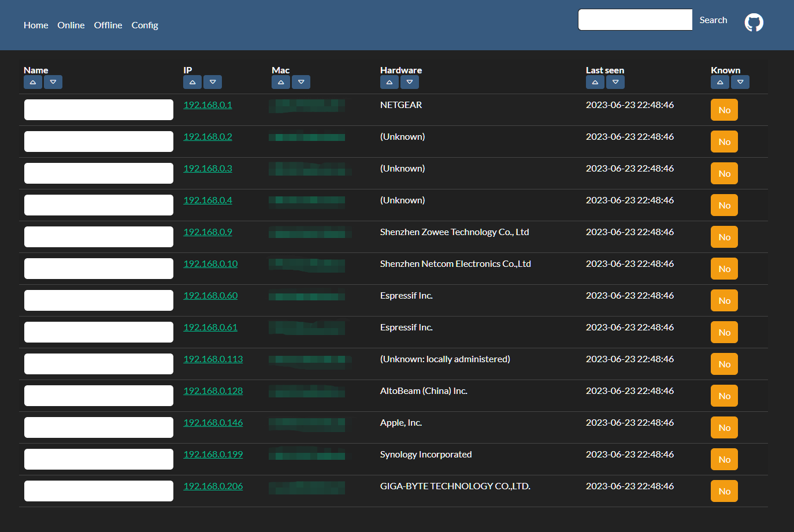Viewport: 794px width, 532px height.
Task: Sort Name column ascending
Action: (33, 83)
